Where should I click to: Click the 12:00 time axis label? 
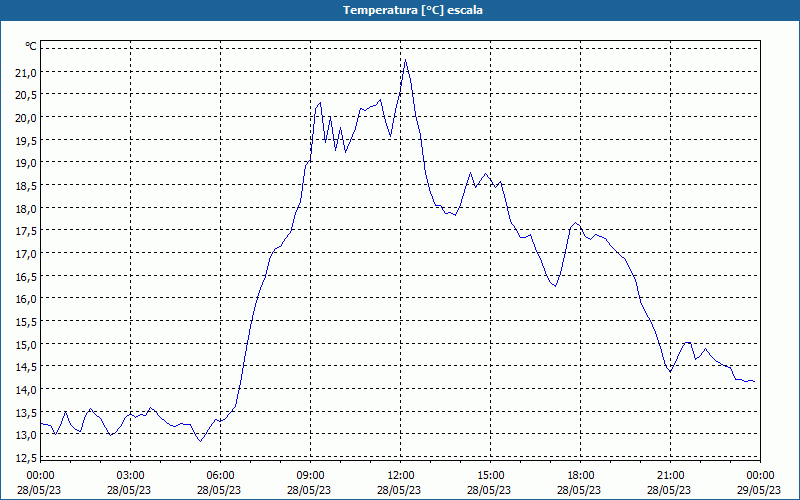pos(401,476)
